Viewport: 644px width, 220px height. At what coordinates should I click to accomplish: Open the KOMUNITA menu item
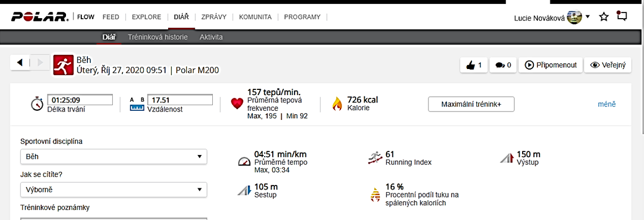pos(255,17)
